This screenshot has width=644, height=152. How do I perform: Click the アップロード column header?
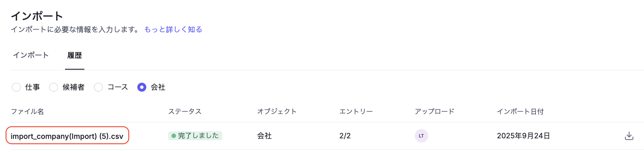point(434,111)
